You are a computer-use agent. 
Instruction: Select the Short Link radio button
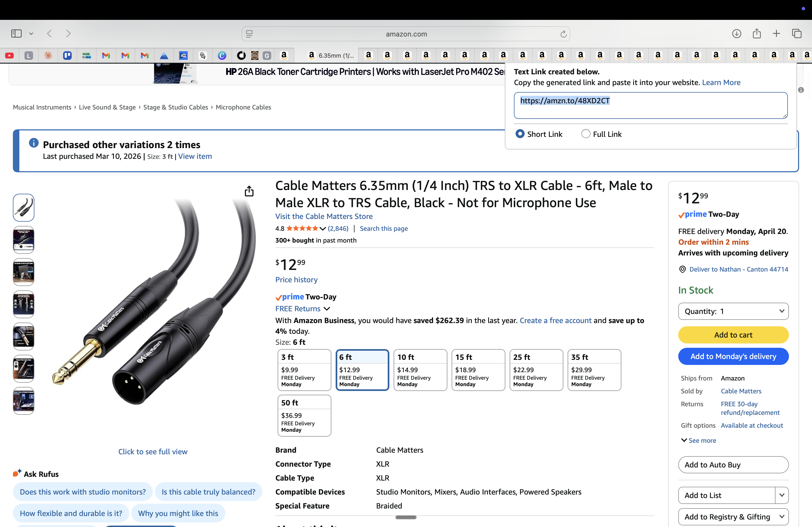[520, 134]
